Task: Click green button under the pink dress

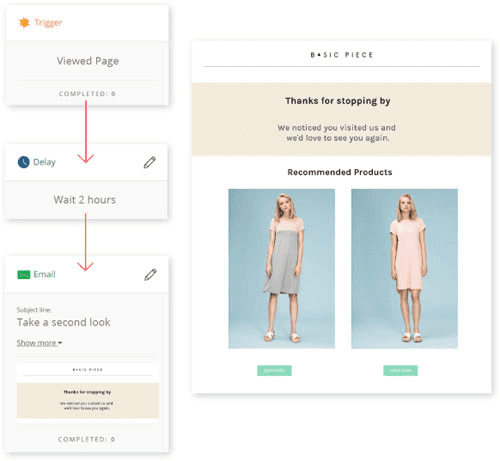Action: coord(400,371)
